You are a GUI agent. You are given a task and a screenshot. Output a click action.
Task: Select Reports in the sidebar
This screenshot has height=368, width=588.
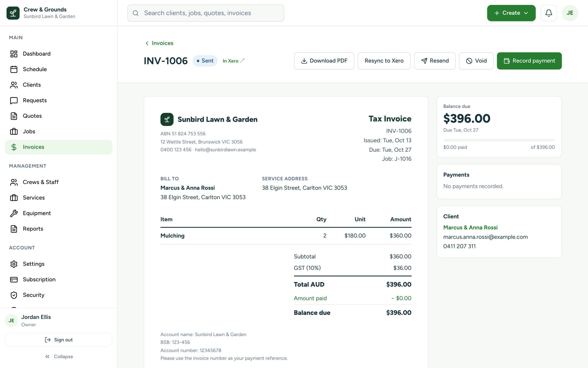pyautogui.click(x=58, y=229)
